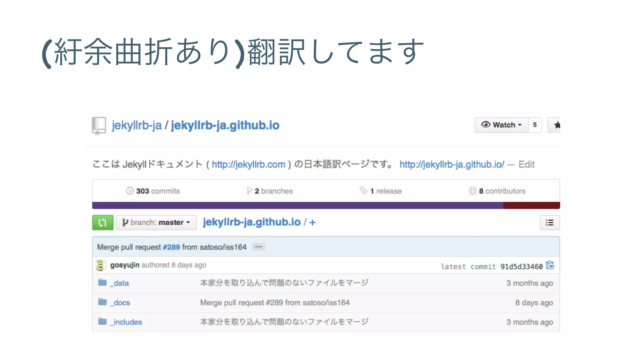Expand the commit message ellipsis
The width and height of the screenshot is (644, 362).
tap(258, 247)
